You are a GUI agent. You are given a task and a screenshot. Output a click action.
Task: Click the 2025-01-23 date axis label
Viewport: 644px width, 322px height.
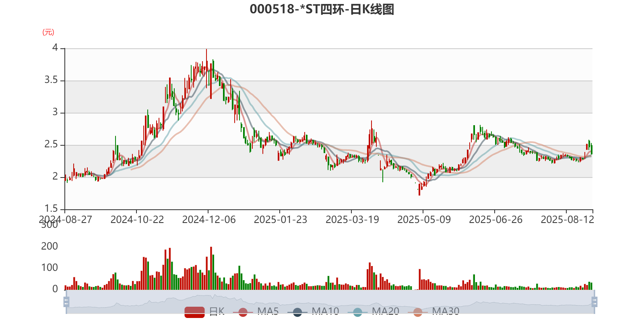281,220
